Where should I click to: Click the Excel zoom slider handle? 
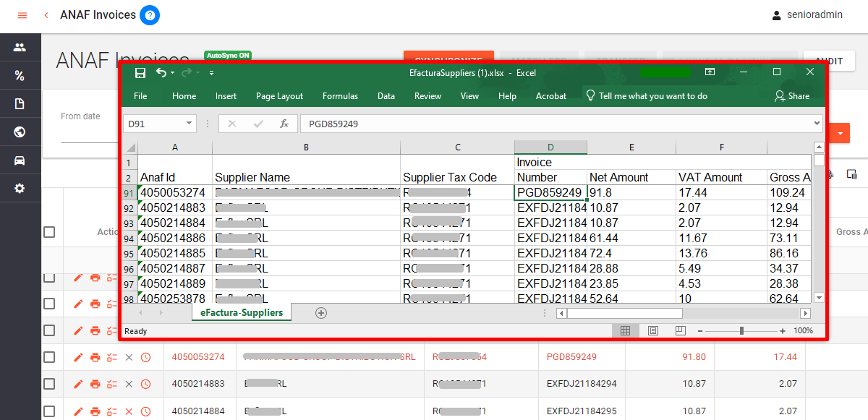[741, 330]
